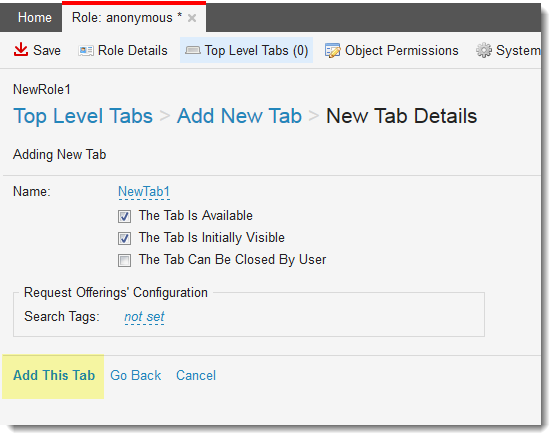The width and height of the screenshot is (556, 440).
Task: Click the System gear icon
Action: pyautogui.click(x=484, y=50)
